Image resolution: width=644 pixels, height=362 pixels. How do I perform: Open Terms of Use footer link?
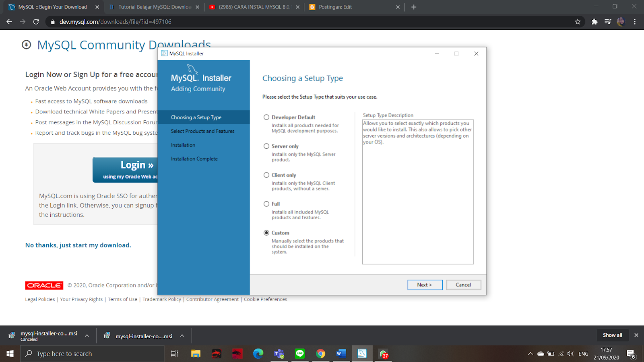122,299
